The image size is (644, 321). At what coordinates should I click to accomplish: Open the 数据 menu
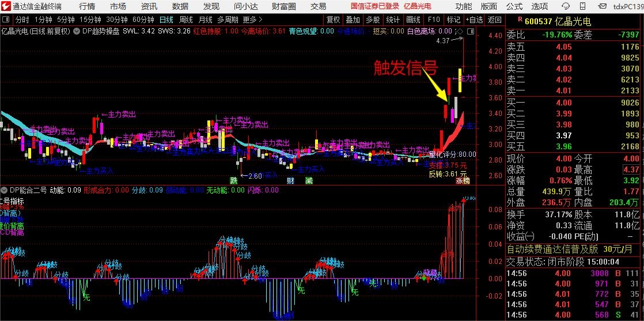[x=180, y=6]
